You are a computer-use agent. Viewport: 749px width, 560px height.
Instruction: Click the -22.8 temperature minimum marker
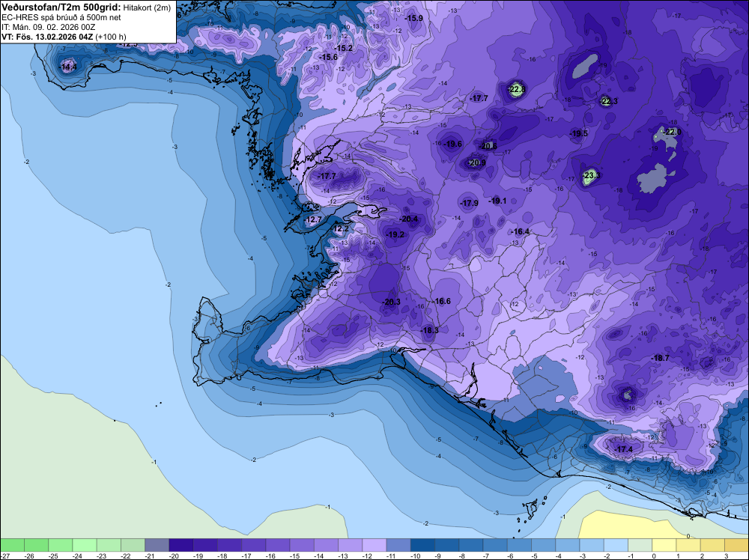[517, 89]
